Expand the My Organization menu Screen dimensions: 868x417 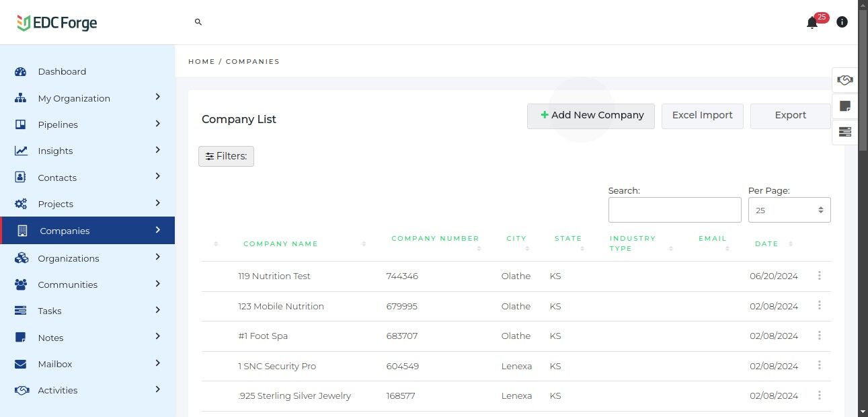87,98
